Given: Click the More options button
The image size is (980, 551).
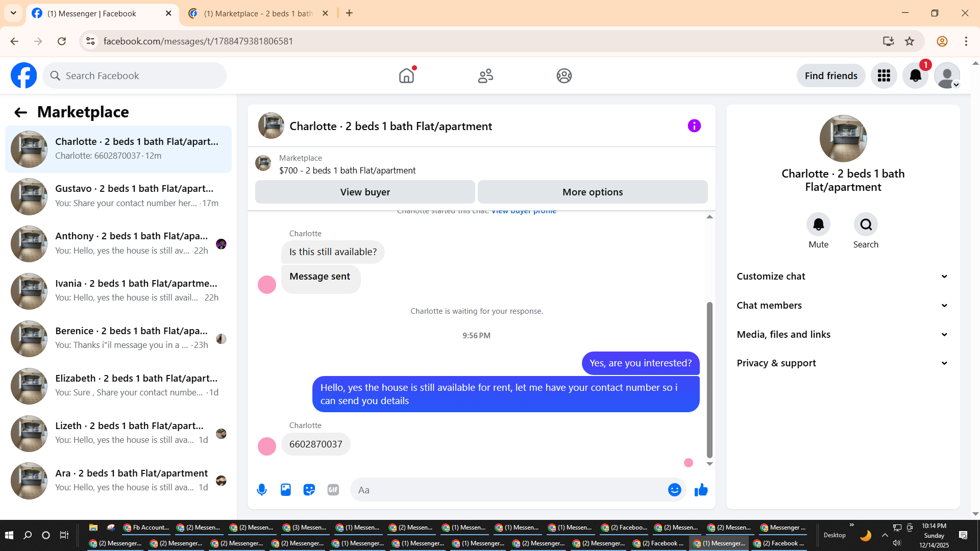Looking at the screenshot, I should 592,192.
